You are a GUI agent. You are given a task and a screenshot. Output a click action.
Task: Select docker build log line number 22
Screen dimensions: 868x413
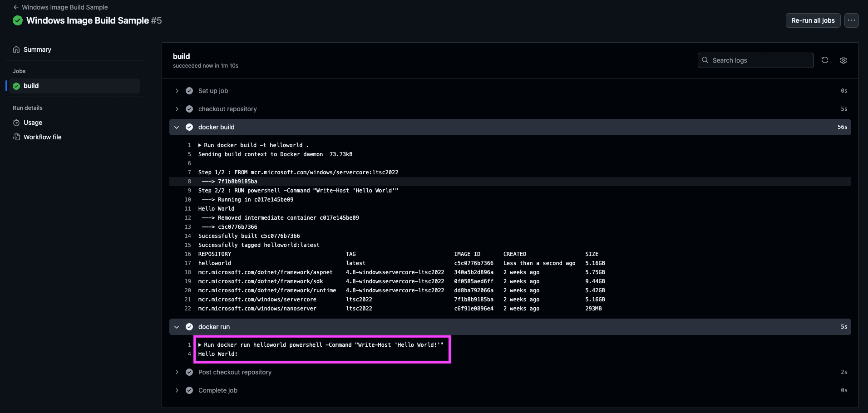pos(187,309)
